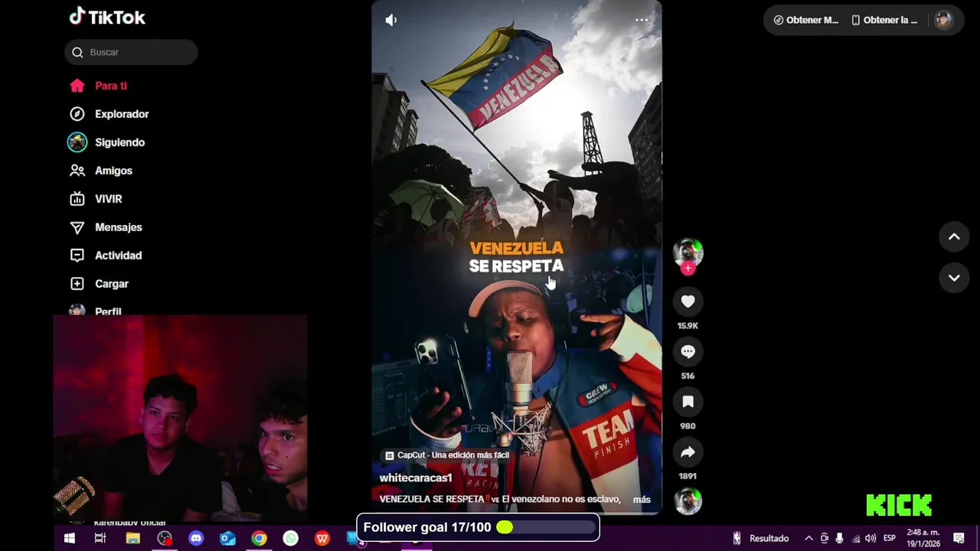Open Cargar upload page
The width and height of the screenshot is (980, 551).
(111, 284)
